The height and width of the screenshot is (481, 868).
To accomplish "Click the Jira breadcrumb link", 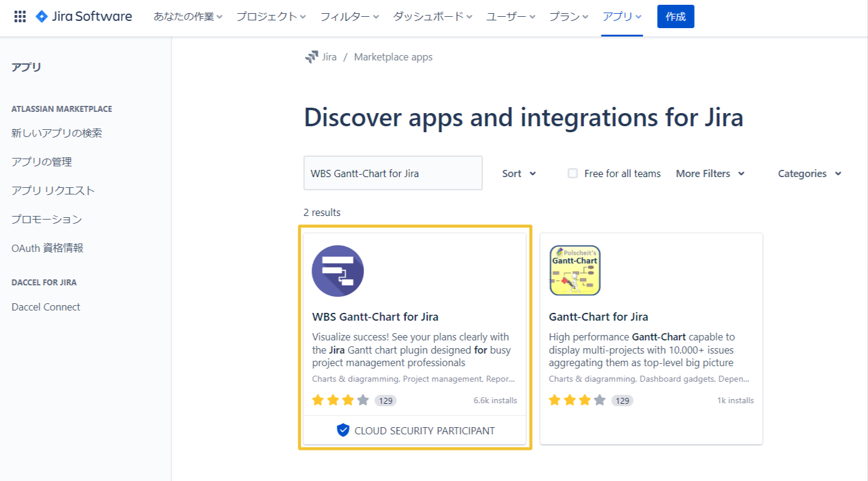I will [x=329, y=57].
